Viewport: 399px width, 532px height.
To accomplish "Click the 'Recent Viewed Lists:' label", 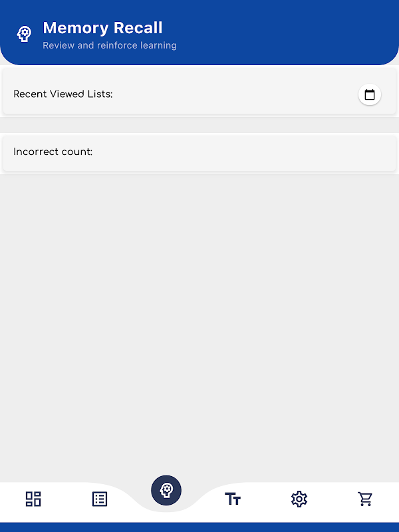I will point(63,94).
